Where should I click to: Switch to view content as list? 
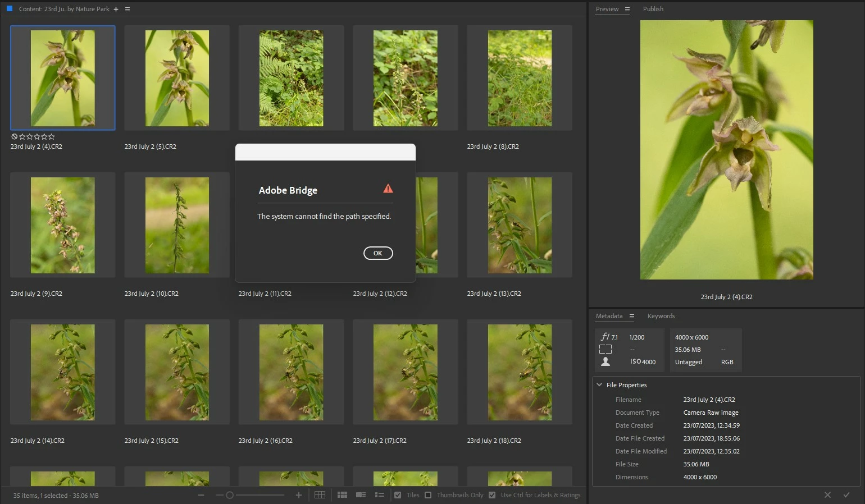point(380,495)
